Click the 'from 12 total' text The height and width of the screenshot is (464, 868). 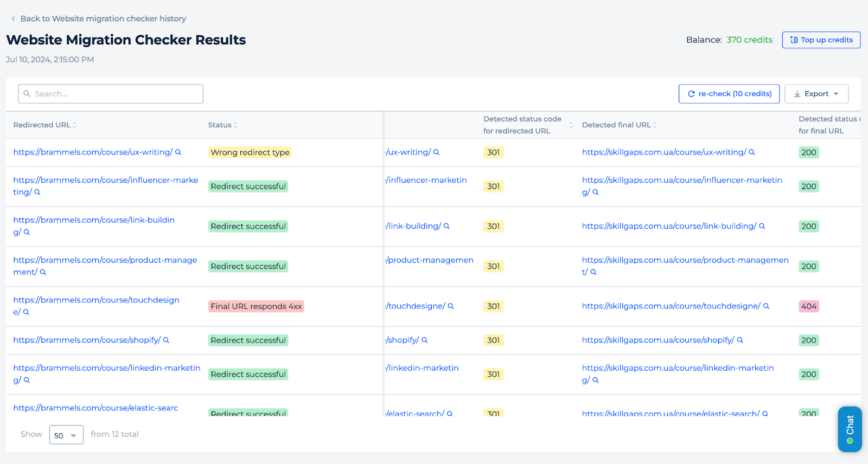pyautogui.click(x=114, y=434)
